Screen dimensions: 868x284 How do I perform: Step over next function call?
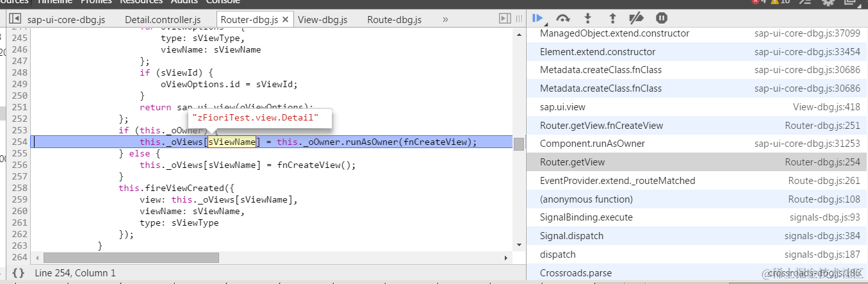pyautogui.click(x=564, y=19)
